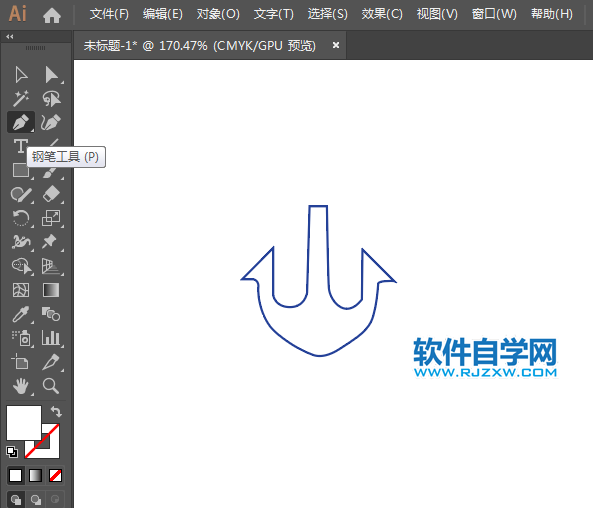This screenshot has width=593, height=508.
Task: Open the 编辑(E) menu
Action: pyautogui.click(x=163, y=14)
